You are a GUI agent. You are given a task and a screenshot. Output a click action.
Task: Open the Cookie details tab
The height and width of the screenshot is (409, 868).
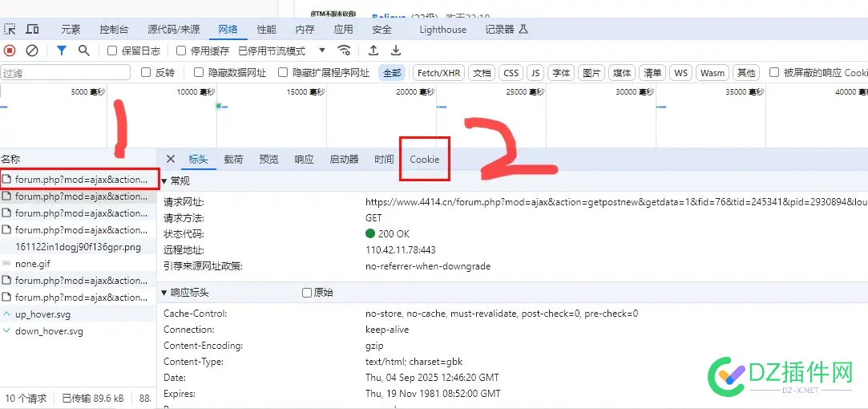pos(425,159)
